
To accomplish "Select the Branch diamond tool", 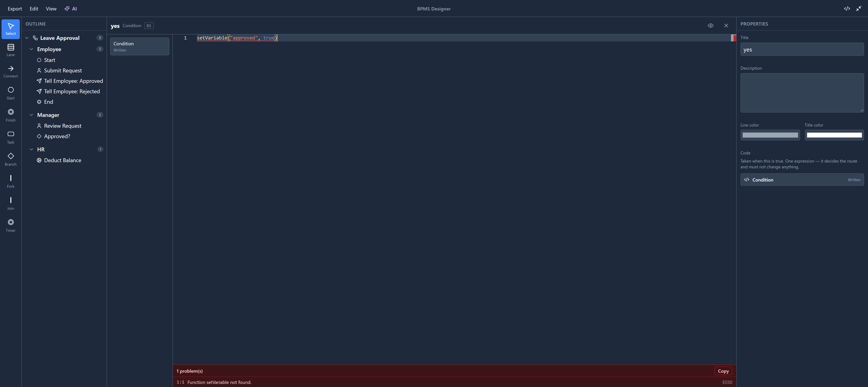I will click(10, 159).
